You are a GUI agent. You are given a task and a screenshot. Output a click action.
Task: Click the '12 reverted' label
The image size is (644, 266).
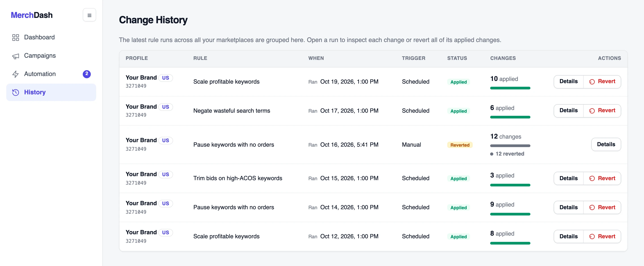click(510, 154)
